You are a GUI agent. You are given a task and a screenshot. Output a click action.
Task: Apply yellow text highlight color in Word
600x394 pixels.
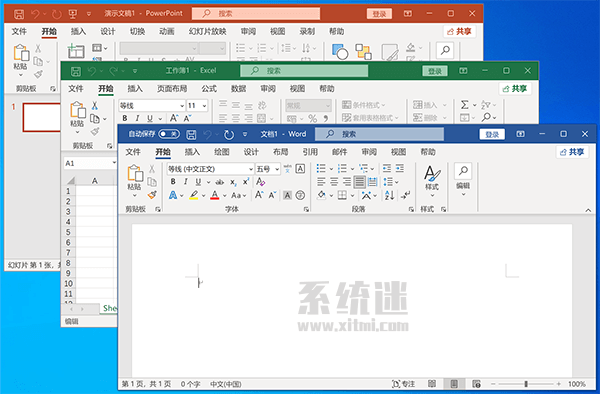click(x=194, y=195)
